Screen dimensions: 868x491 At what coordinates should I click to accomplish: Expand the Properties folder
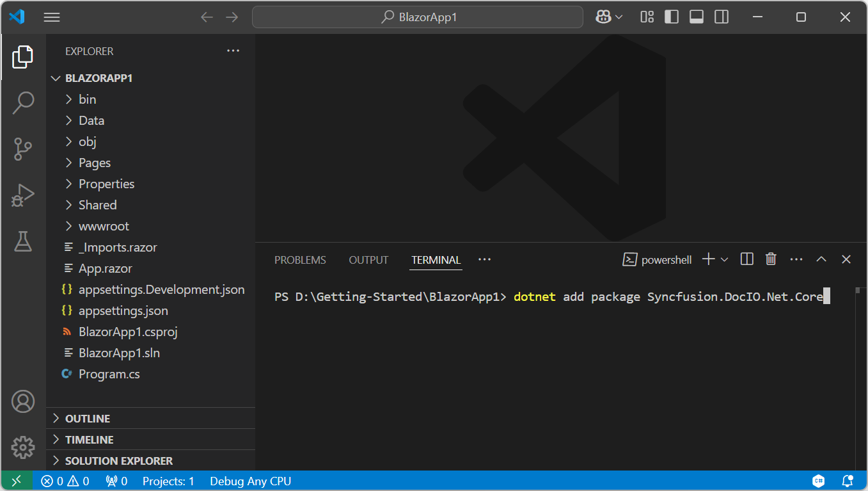coord(150,184)
